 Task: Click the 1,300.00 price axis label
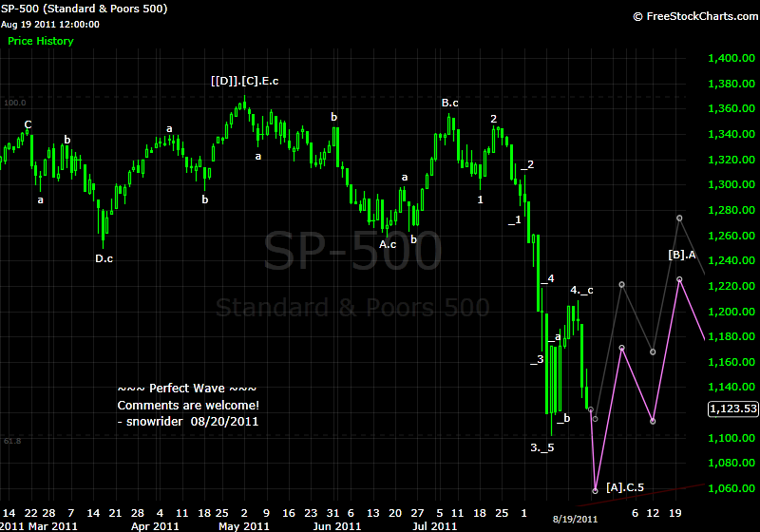(731, 184)
